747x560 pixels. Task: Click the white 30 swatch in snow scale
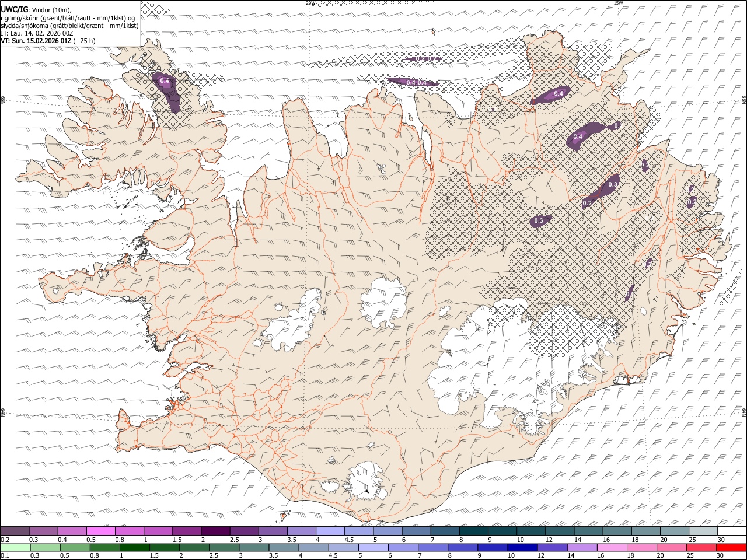click(732, 531)
